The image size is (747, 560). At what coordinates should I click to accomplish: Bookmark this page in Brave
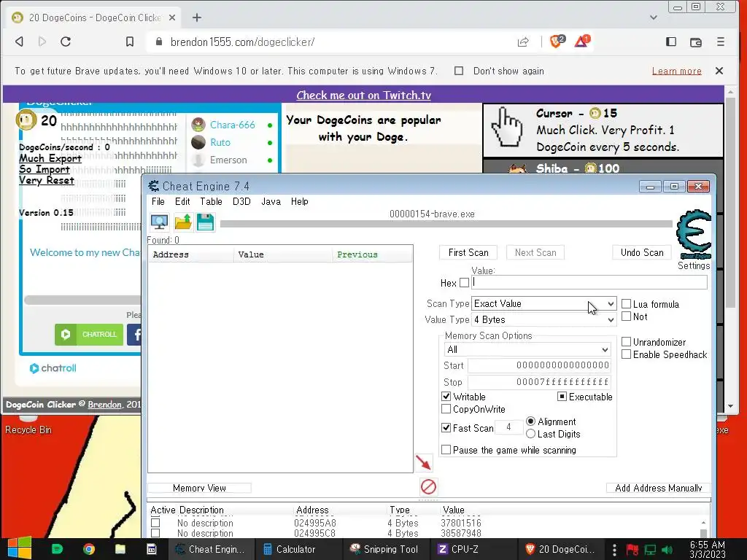tap(130, 42)
